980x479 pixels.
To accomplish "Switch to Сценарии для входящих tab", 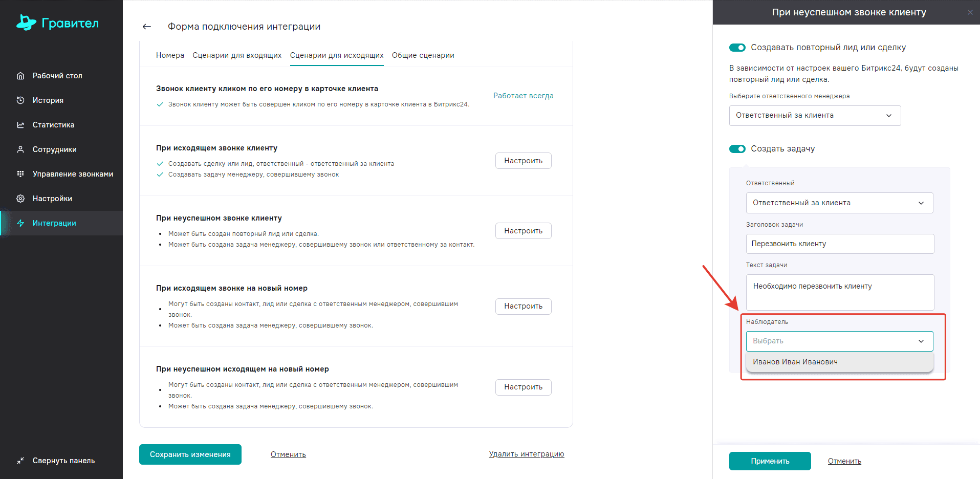I will tap(237, 55).
